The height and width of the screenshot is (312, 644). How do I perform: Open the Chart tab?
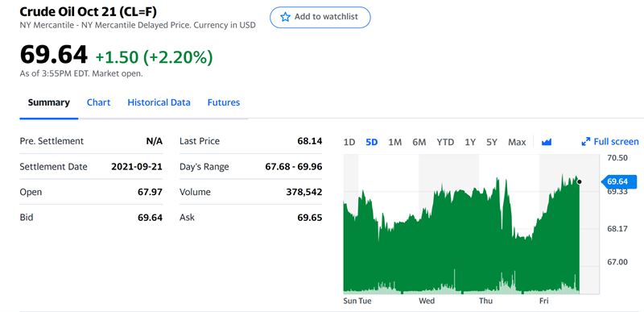click(98, 102)
